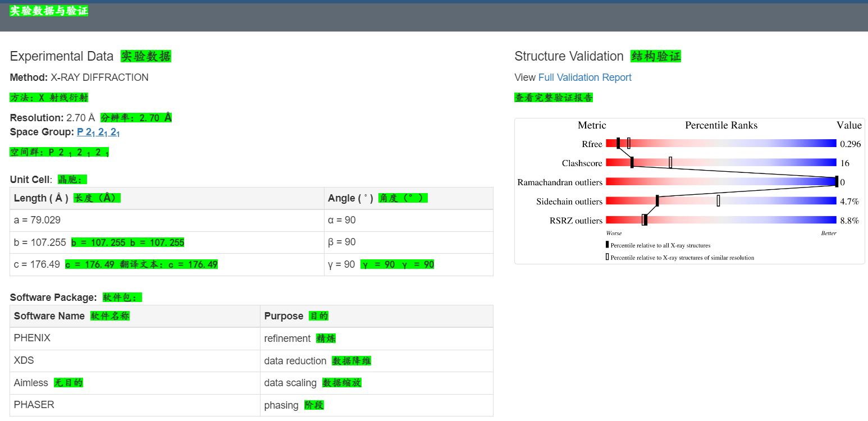Click the Sidechain outliers percentile bar
The width and height of the screenshot is (868, 421).
pos(721,201)
